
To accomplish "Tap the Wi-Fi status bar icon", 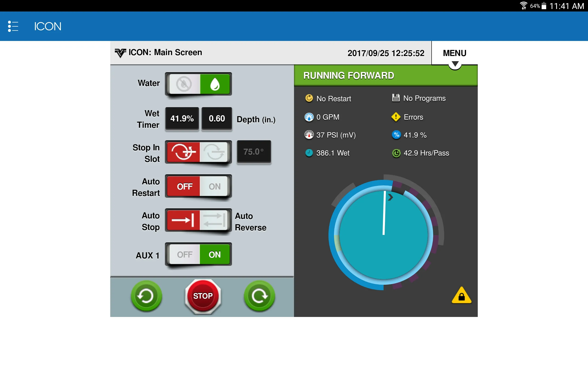I will (x=524, y=6).
